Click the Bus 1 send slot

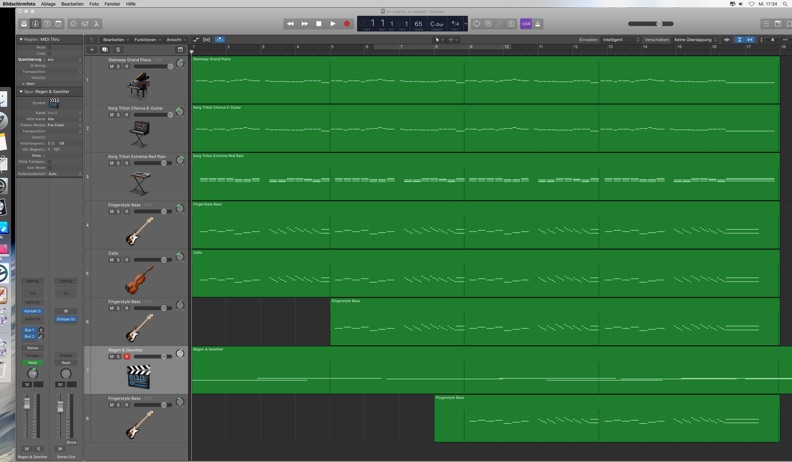click(x=29, y=330)
